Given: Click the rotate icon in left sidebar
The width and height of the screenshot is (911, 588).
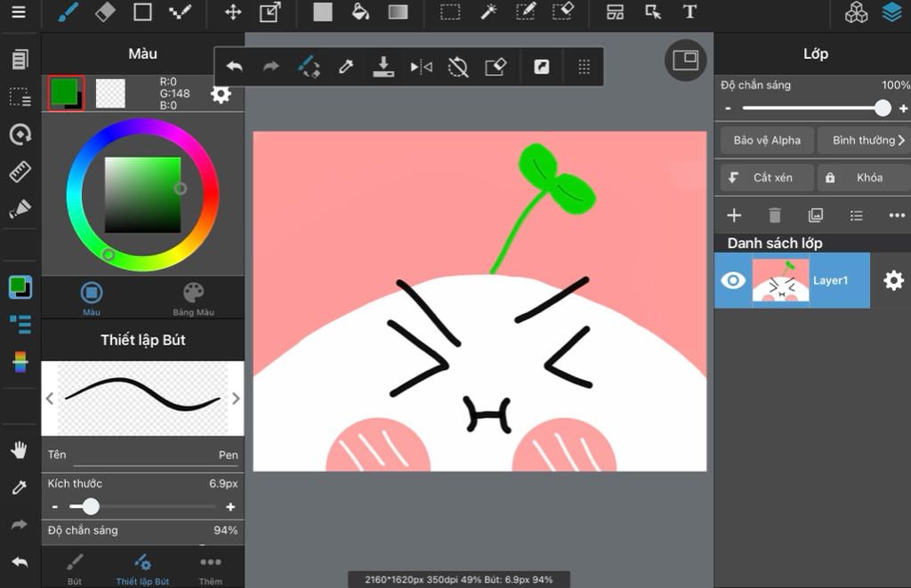Looking at the screenshot, I should [20, 135].
